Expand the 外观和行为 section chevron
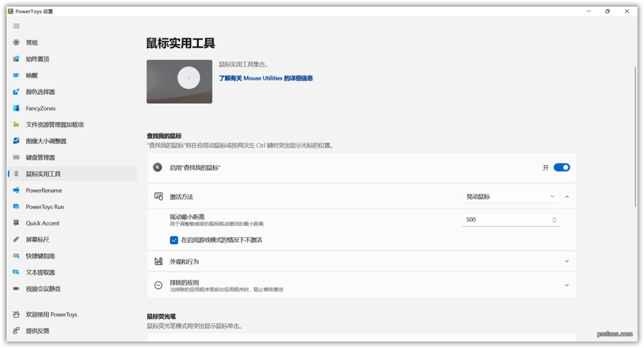The height and width of the screenshot is (348, 644). click(x=567, y=262)
